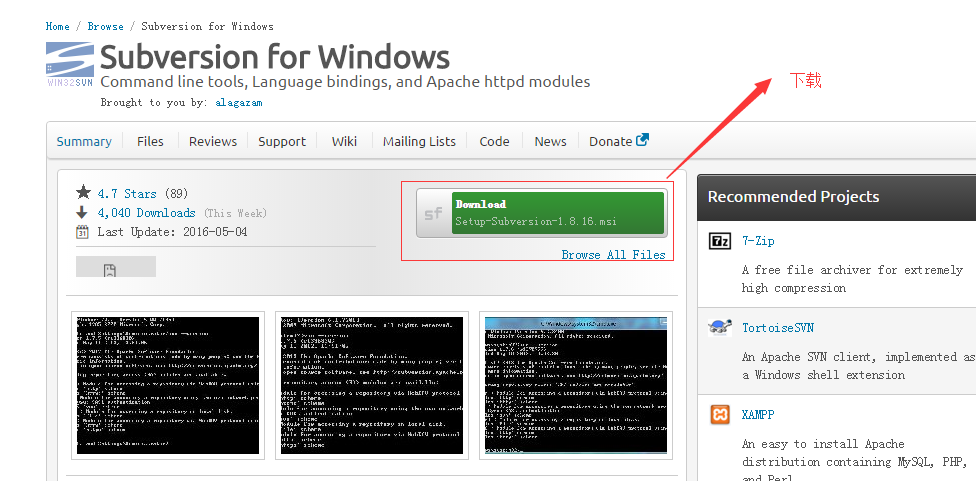Click the WIN32SVN project logo
976x481 pixels.
click(x=70, y=64)
